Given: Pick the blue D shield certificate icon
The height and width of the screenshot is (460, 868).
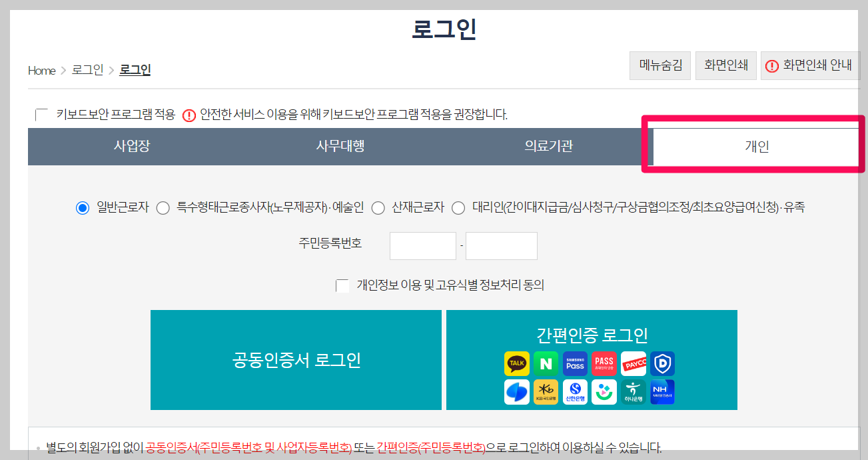Looking at the screenshot, I should (663, 363).
